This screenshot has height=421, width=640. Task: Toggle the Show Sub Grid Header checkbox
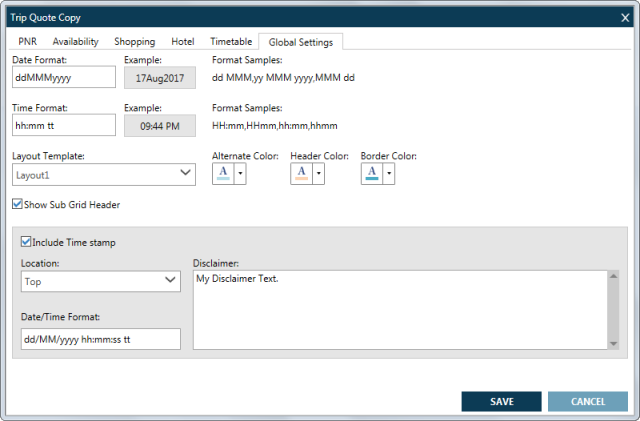(x=18, y=205)
